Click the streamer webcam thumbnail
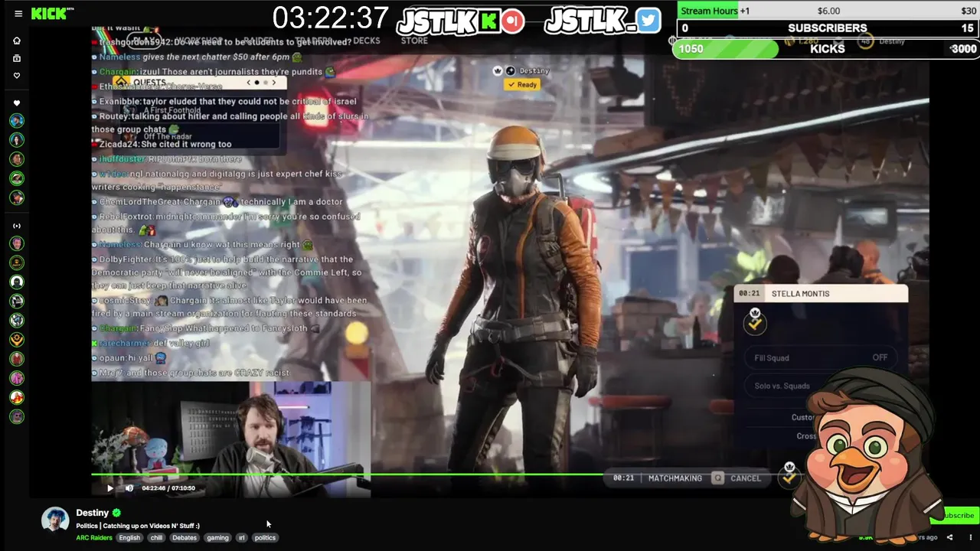 [231, 440]
